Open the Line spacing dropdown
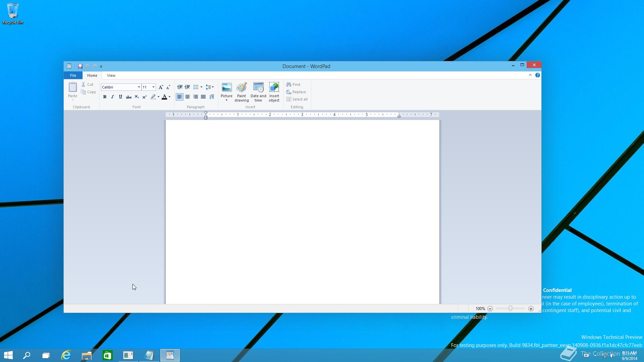The width and height of the screenshot is (644, 362). 210,87
